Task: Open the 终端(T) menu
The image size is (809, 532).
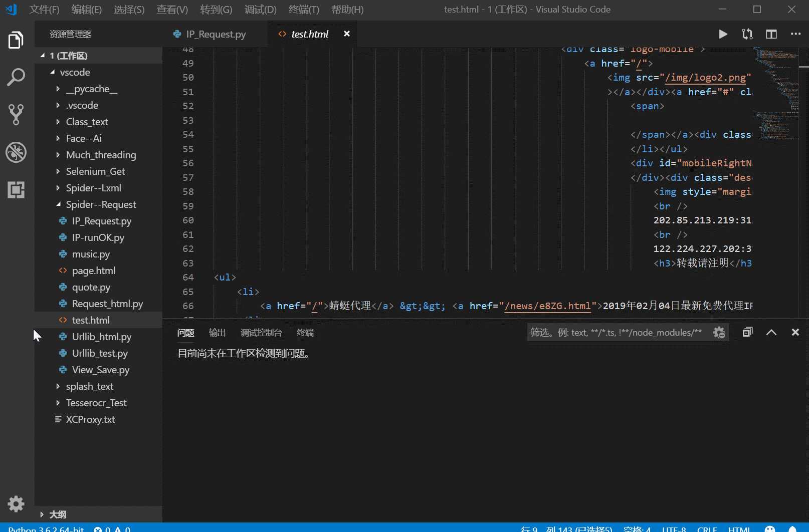Action: coord(304,10)
